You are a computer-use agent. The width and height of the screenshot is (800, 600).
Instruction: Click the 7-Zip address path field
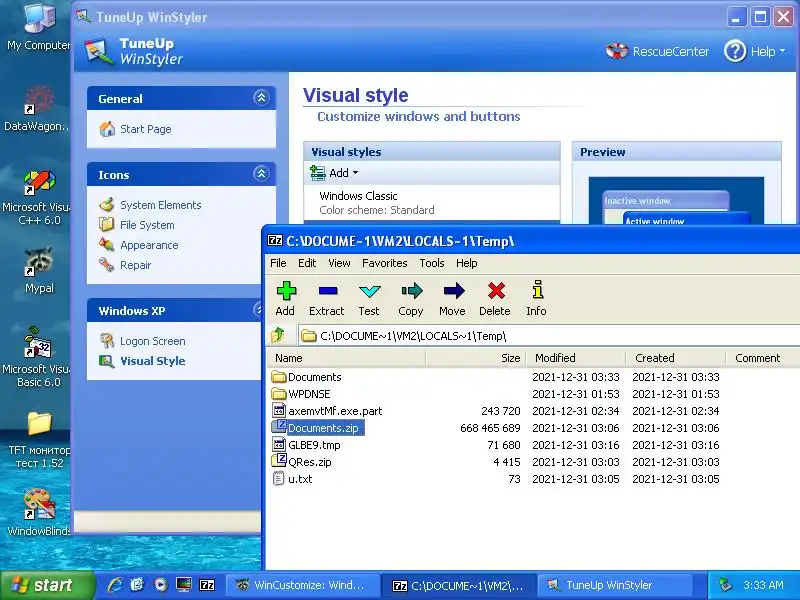(548, 336)
